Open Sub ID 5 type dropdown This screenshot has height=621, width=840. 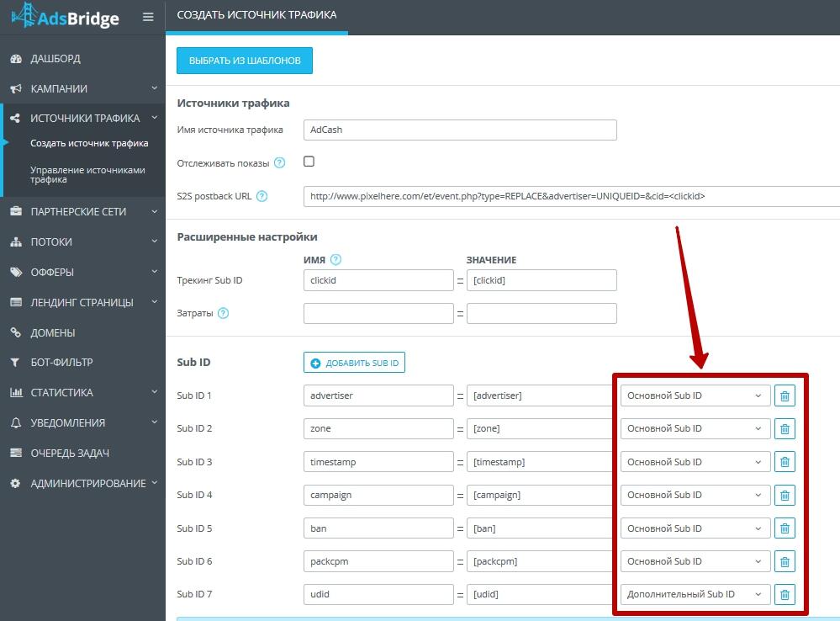[x=695, y=528]
